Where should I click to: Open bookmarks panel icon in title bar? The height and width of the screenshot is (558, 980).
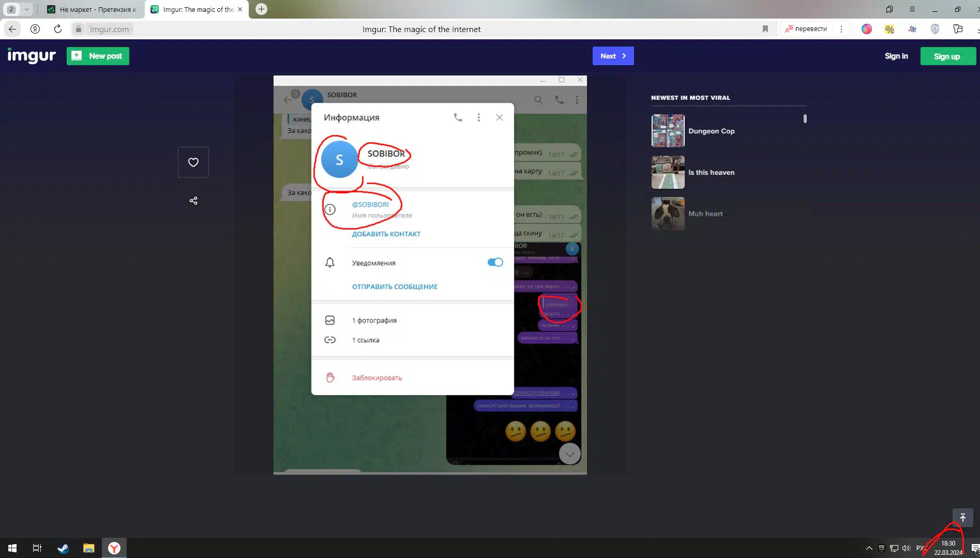coord(889,9)
